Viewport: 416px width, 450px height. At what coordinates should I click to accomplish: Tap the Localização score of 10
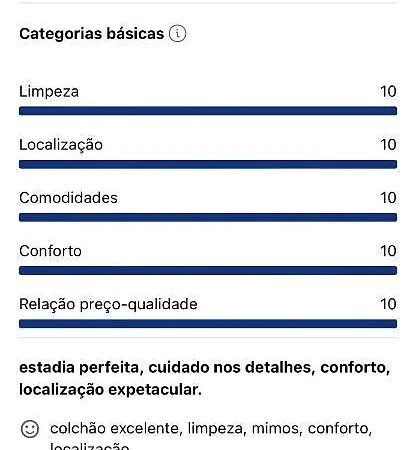[x=388, y=145]
